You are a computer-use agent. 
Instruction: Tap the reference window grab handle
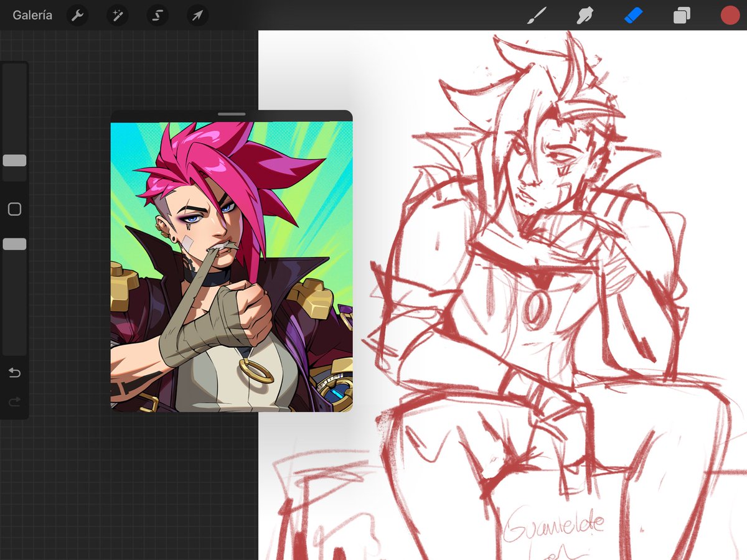[x=232, y=114]
